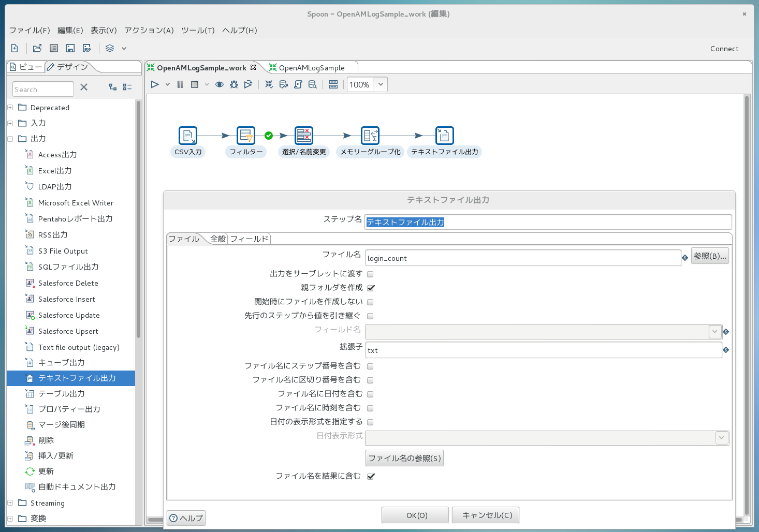Check ファイル名に区切り番号を含む
The image size is (759, 532).
pyautogui.click(x=370, y=380)
